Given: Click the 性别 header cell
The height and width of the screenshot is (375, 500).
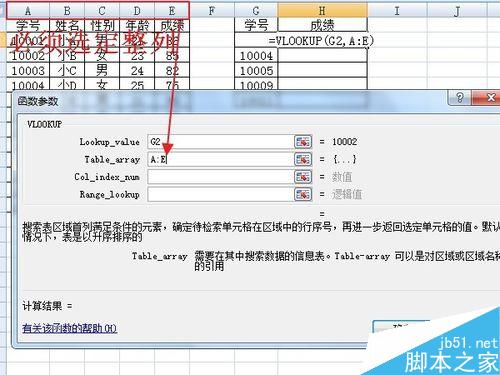Looking at the screenshot, I should (102, 25).
